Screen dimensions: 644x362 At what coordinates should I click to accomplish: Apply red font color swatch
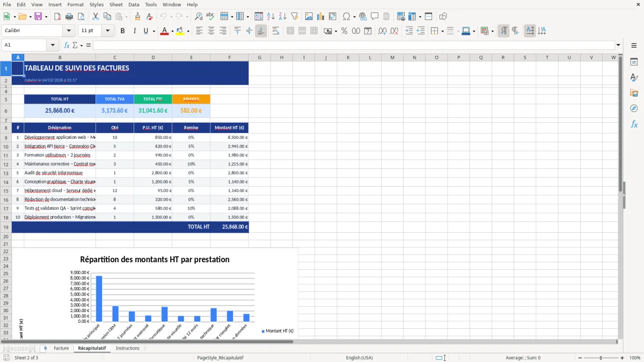(x=164, y=31)
